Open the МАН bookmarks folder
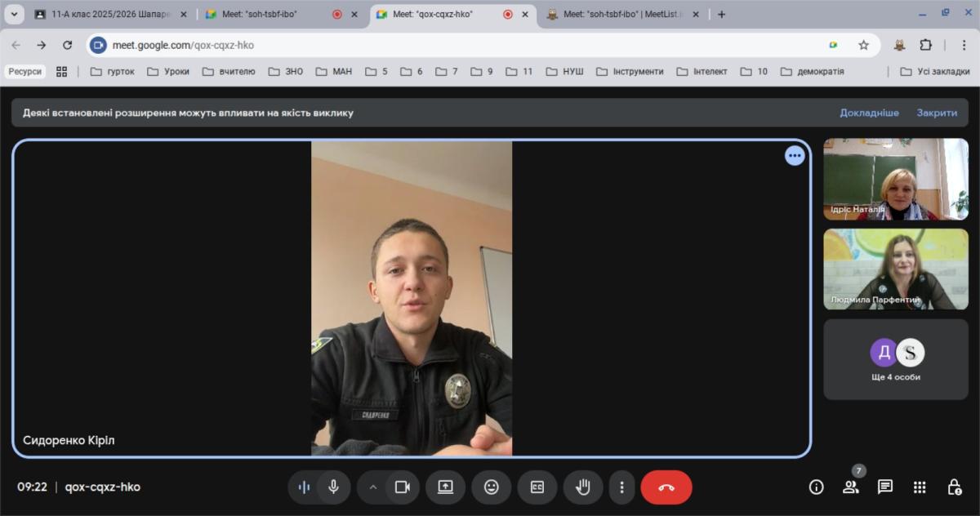980x516 pixels. (x=334, y=72)
